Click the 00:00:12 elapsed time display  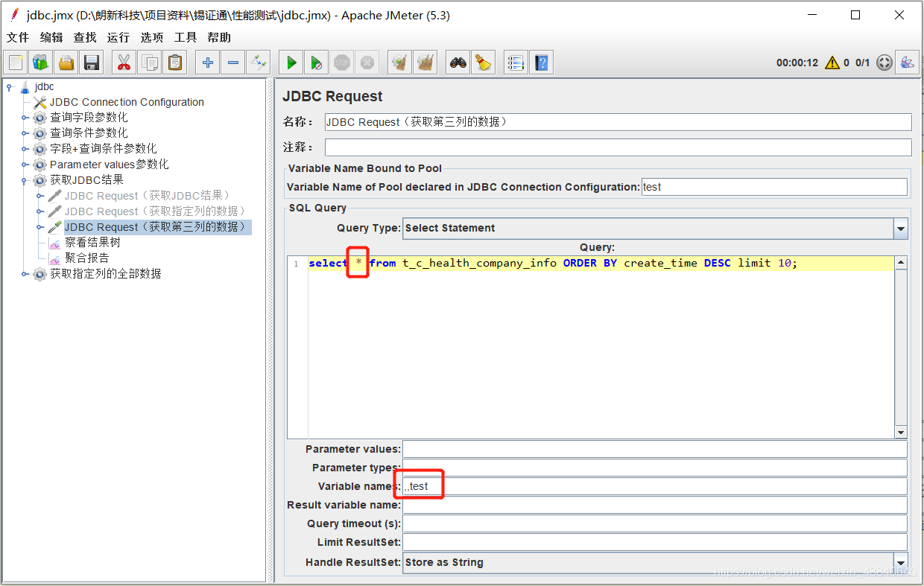(797, 63)
